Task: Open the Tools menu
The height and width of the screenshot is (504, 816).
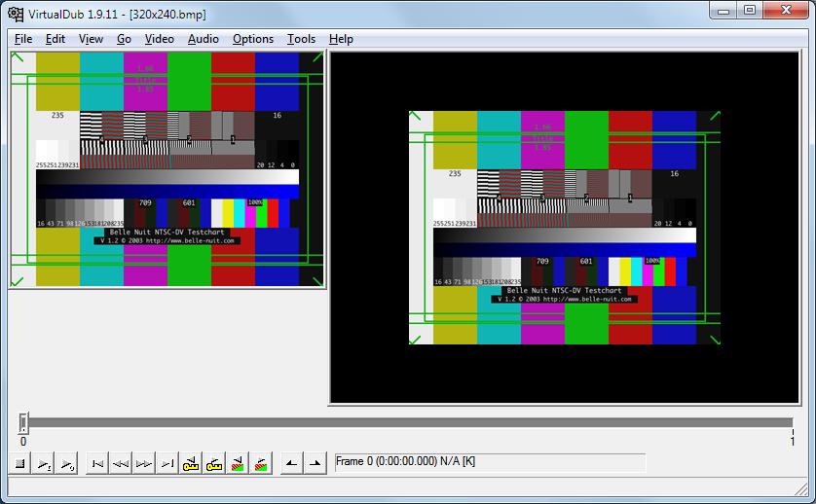Action: click(x=301, y=39)
